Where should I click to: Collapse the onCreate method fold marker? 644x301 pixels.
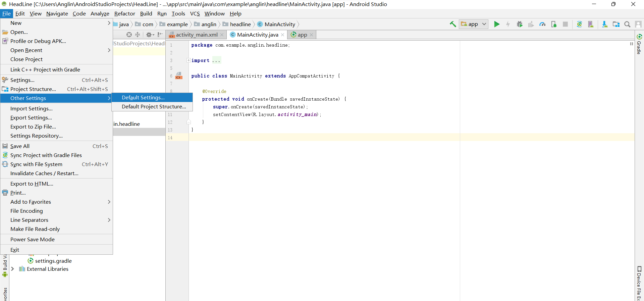tap(189, 122)
